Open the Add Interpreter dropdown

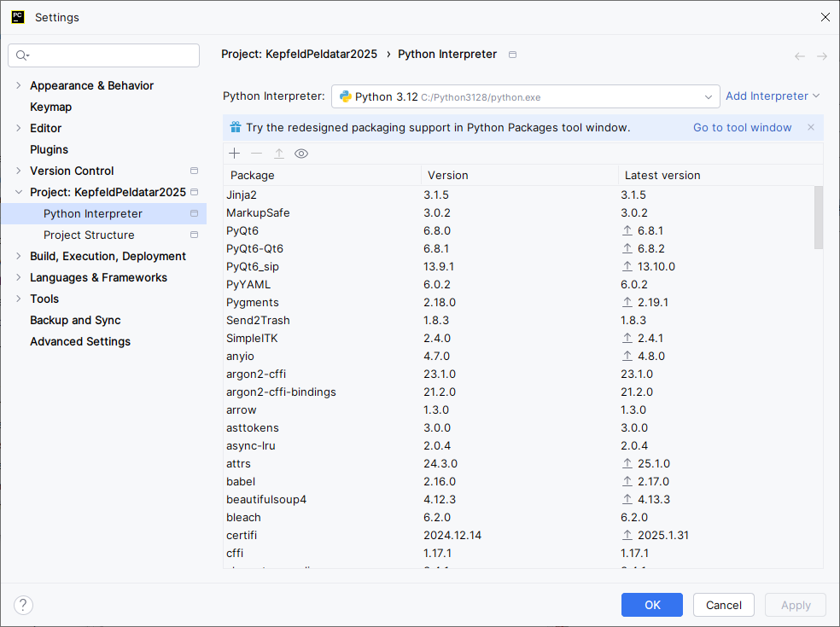[773, 96]
